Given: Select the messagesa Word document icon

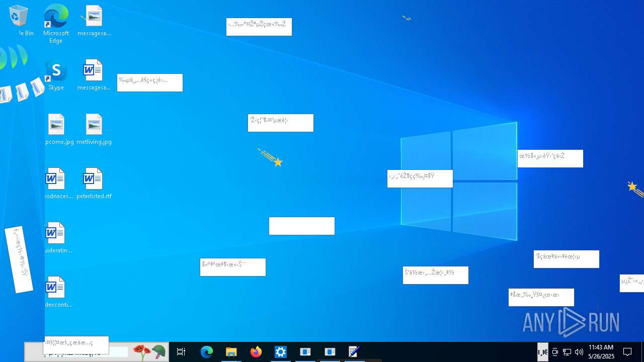Looking at the screenshot, I should [94, 75].
